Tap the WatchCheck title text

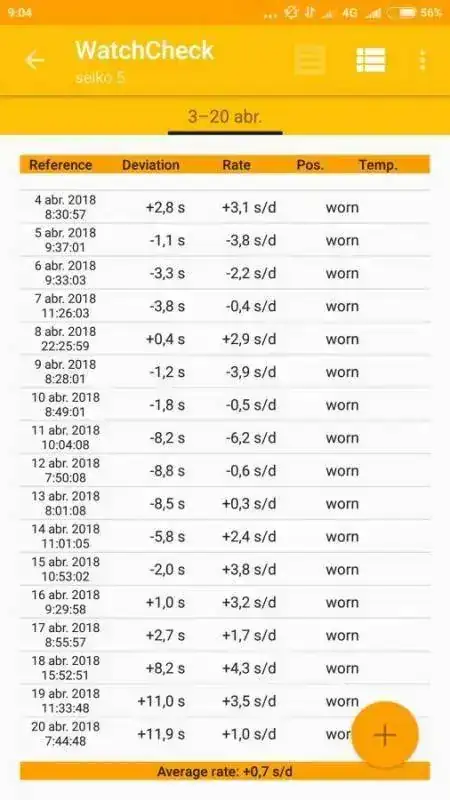[x=145, y=51]
